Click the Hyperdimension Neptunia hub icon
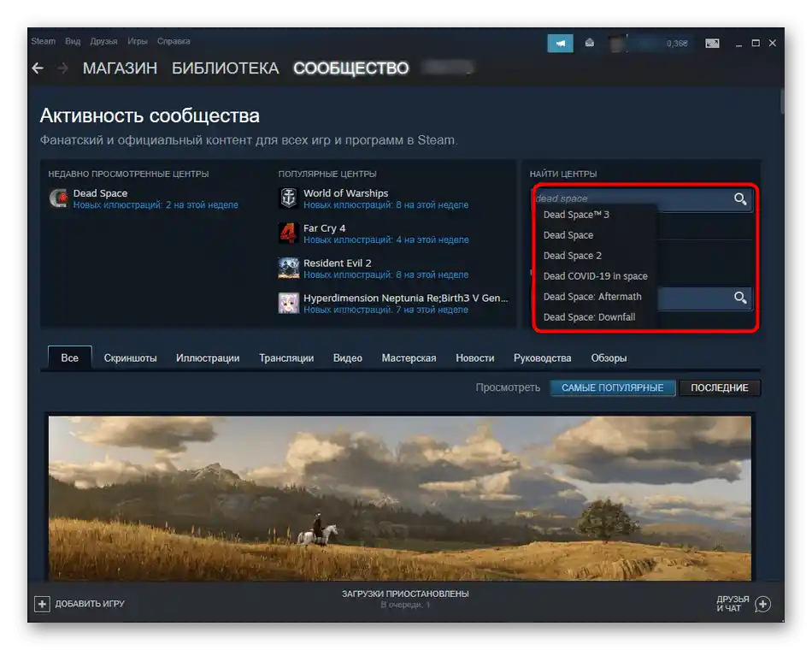The width and height of the screenshot is (812, 650). point(288,304)
